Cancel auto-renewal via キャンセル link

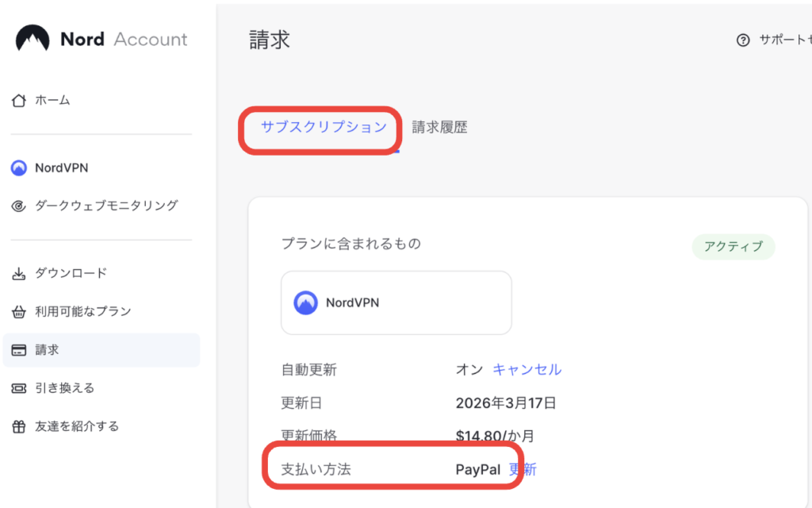527,370
